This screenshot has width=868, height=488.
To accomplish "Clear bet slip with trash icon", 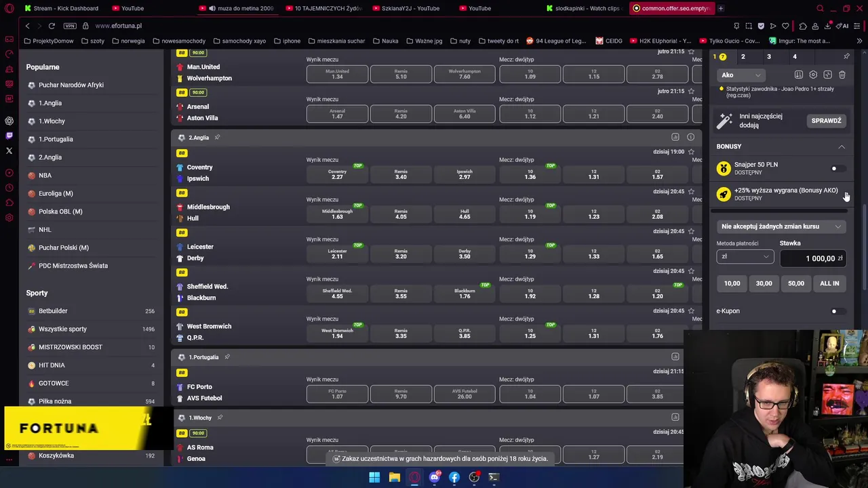I will (x=842, y=75).
